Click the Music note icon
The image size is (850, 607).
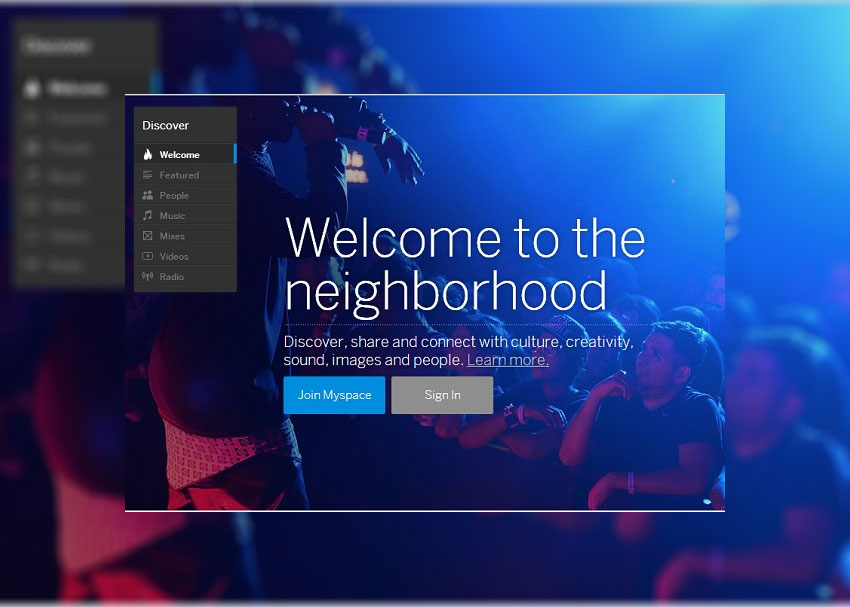coord(147,215)
